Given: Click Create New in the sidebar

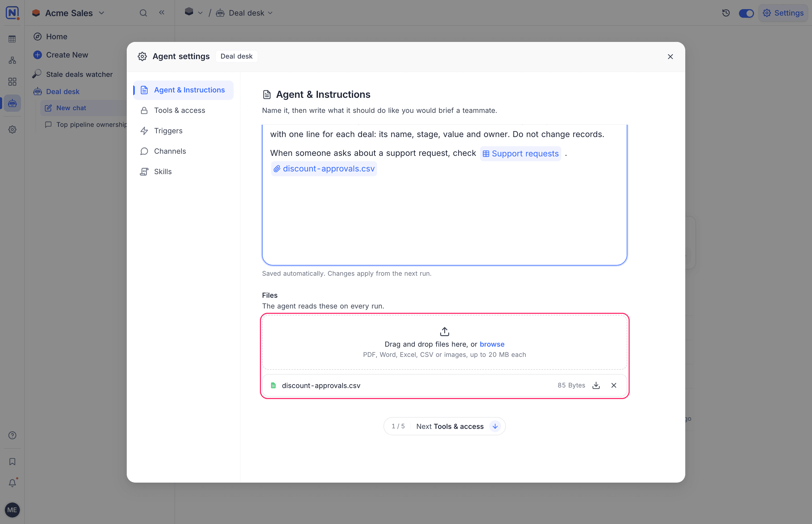Looking at the screenshot, I should [60, 55].
